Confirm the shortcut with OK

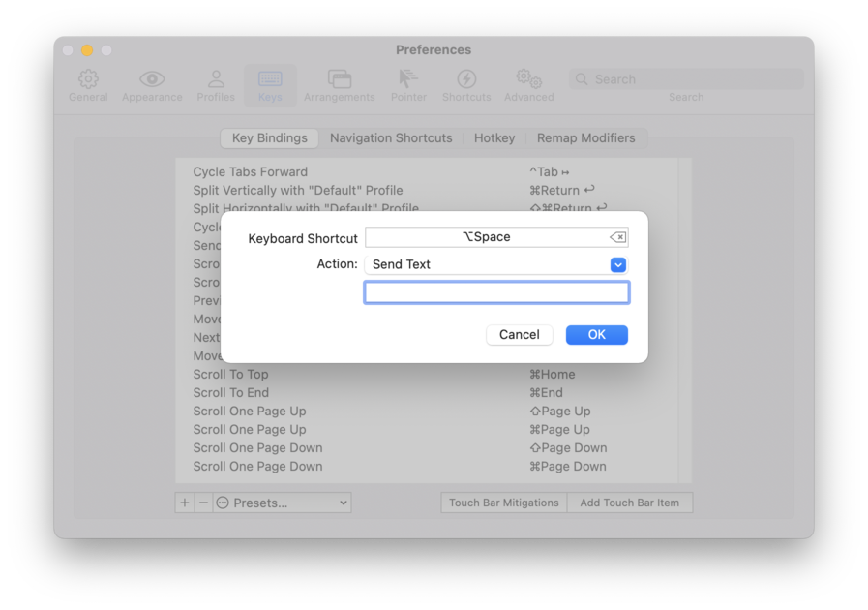click(596, 334)
